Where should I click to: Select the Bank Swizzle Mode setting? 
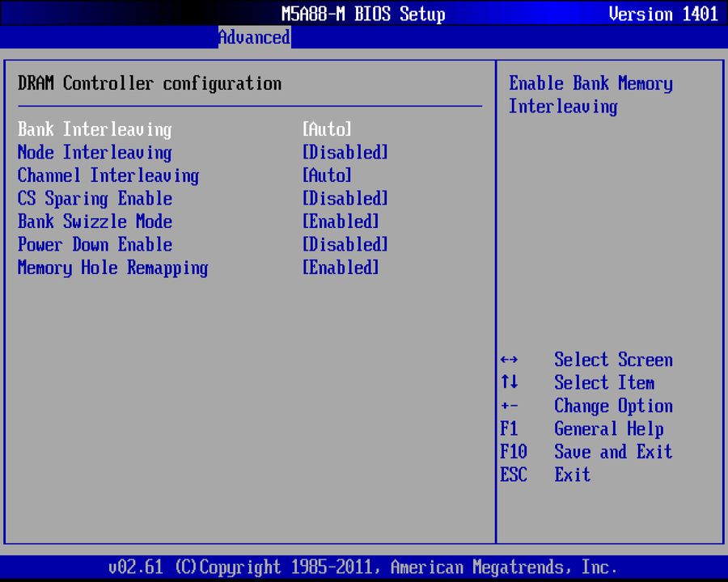point(95,221)
